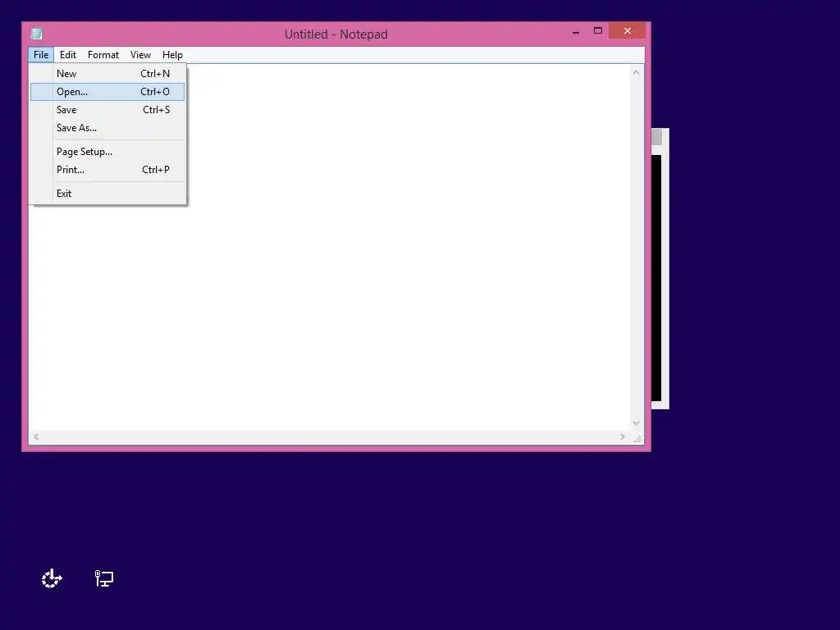Image resolution: width=840 pixels, height=630 pixels.
Task: Click the Notepad icon in title bar
Action: click(x=36, y=34)
